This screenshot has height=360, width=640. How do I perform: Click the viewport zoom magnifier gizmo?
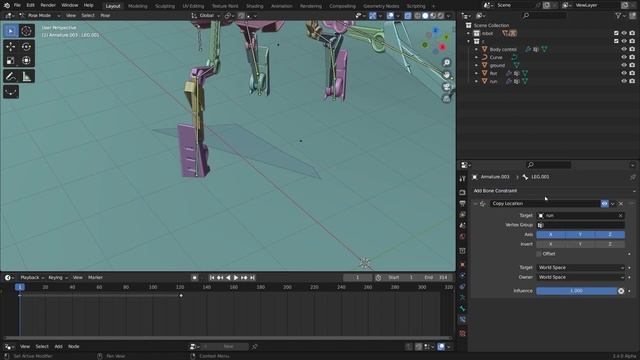coord(447,62)
